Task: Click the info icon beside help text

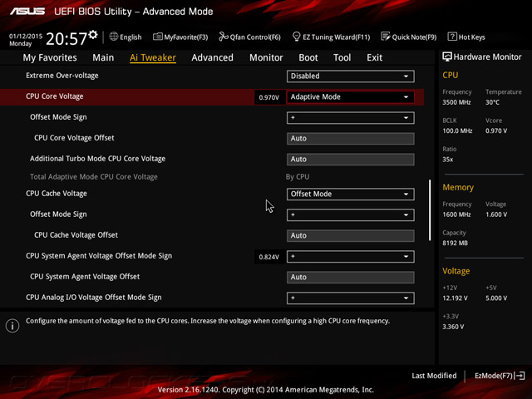Action: pos(12,326)
